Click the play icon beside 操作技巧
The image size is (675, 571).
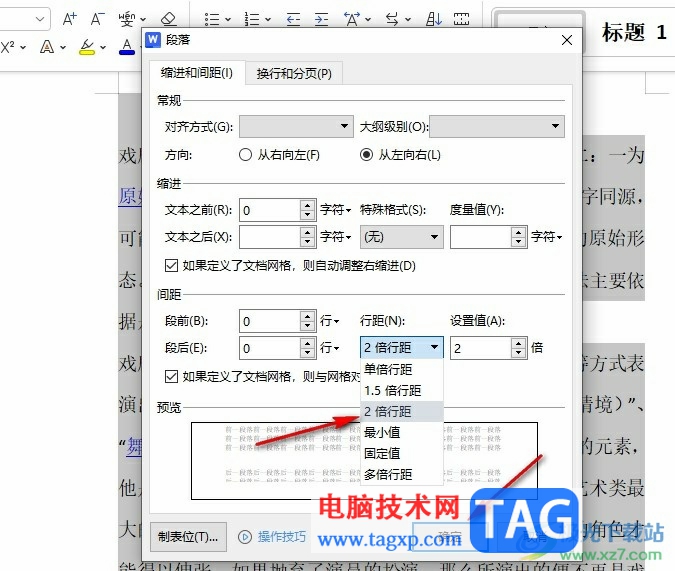click(245, 537)
